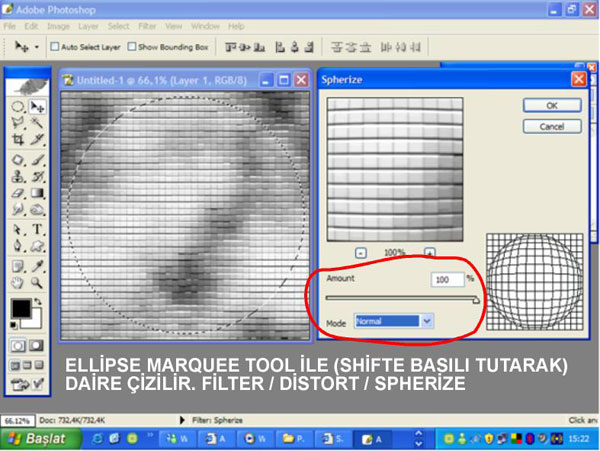Open the Layer menu

tap(88, 26)
